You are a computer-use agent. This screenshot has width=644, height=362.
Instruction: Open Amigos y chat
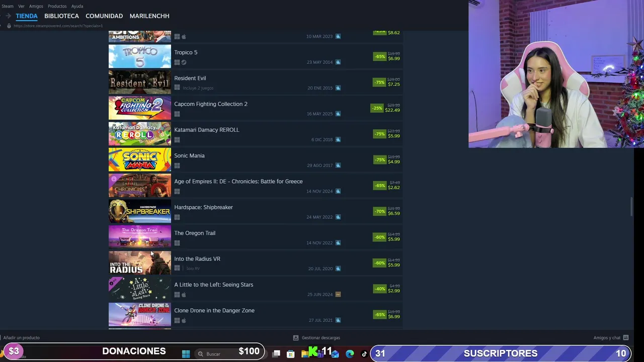[611, 338]
